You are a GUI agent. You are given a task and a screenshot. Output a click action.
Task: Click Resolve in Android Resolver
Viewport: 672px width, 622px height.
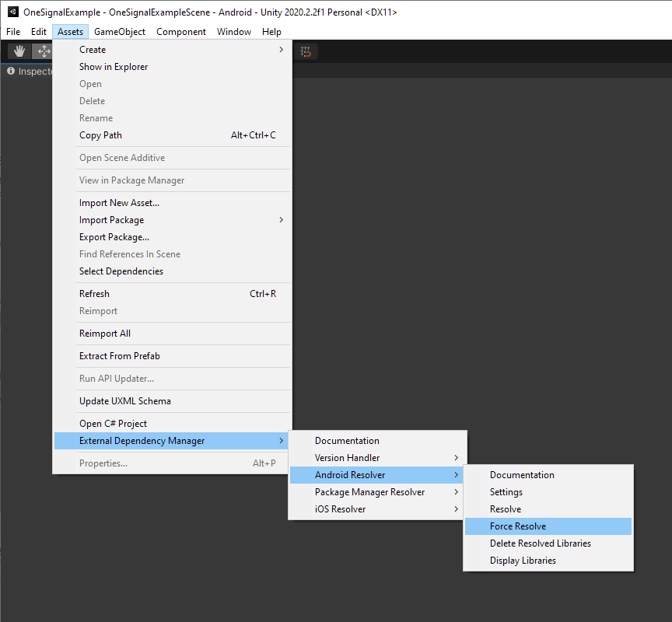pos(548,509)
